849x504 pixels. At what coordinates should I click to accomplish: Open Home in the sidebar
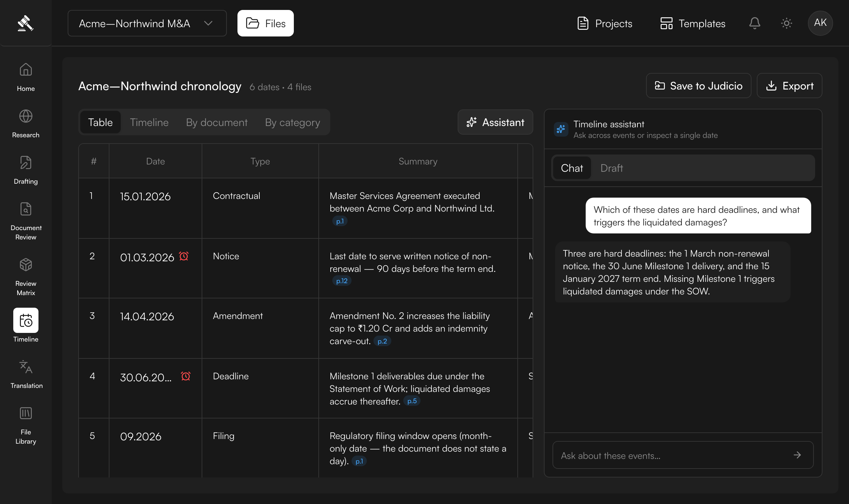click(x=26, y=77)
